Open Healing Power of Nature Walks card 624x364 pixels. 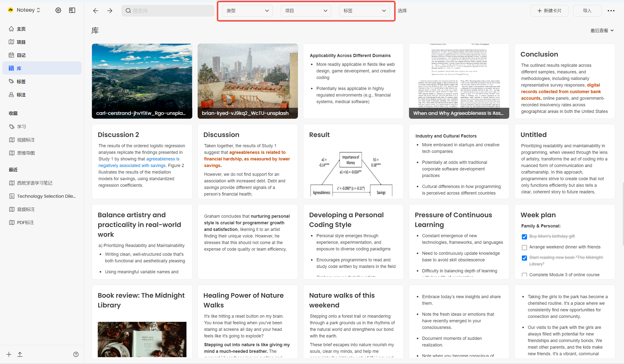(248, 321)
